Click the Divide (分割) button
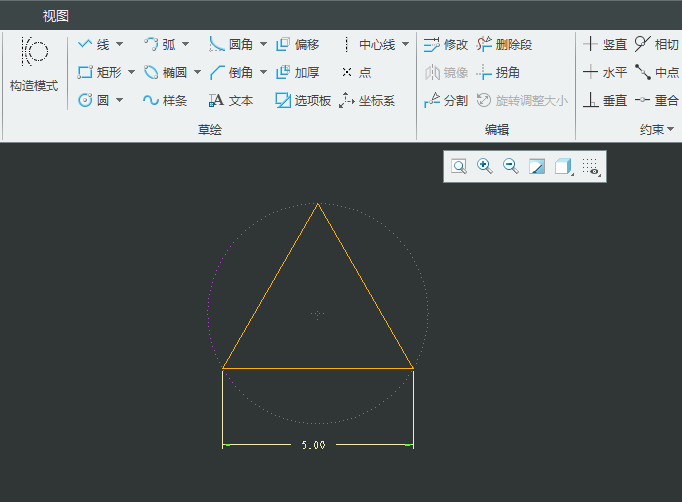This screenshot has width=682, height=502. click(445, 100)
